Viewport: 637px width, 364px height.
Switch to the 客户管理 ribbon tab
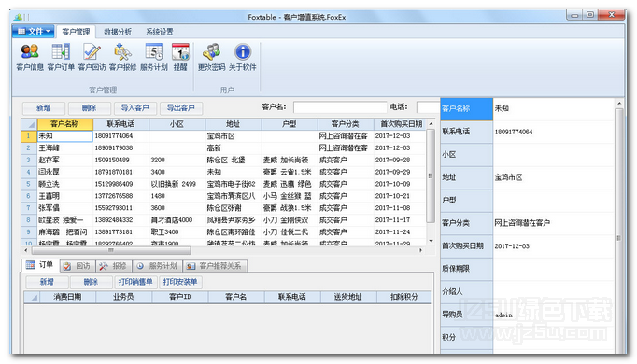tap(76, 32)
